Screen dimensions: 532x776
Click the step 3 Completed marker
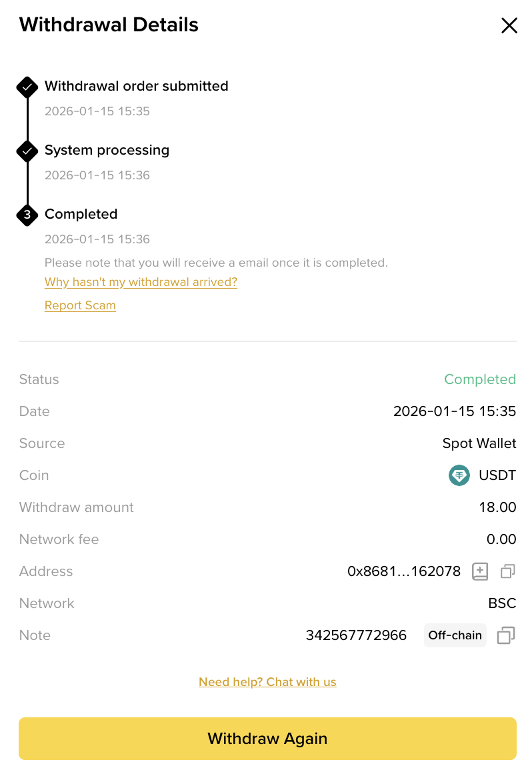(x=27, y=215)
